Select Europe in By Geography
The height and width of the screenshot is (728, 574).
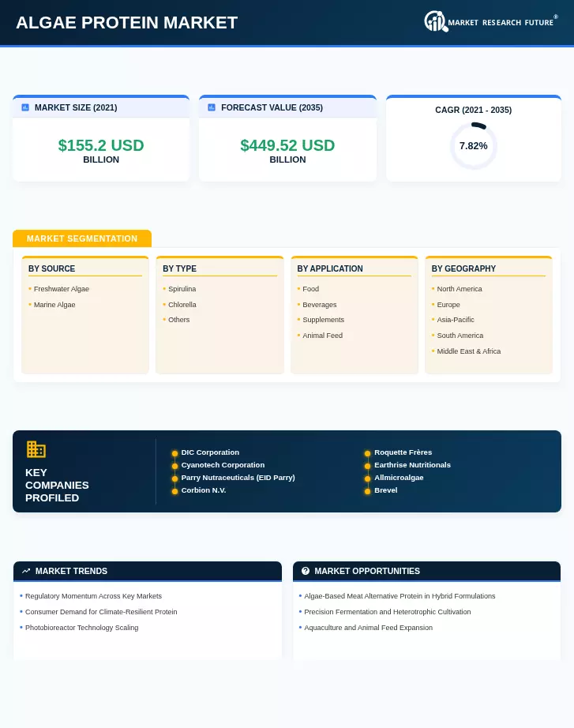tap(448, 305)
